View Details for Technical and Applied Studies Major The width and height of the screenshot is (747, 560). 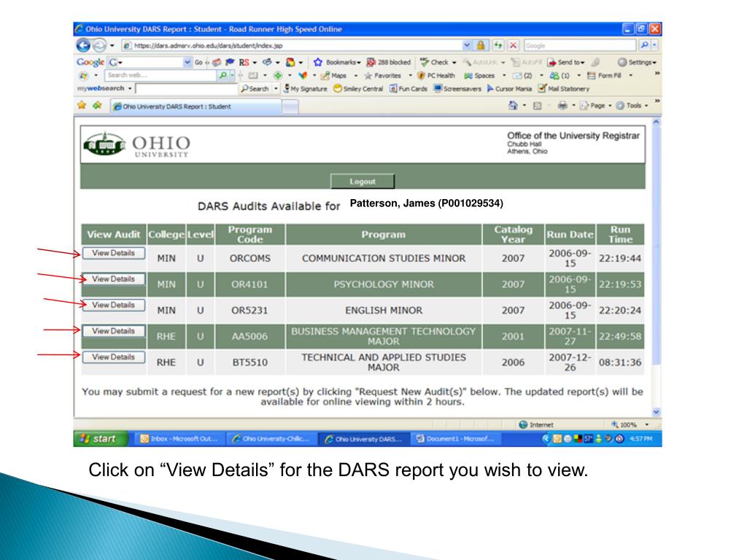[113, 357]
